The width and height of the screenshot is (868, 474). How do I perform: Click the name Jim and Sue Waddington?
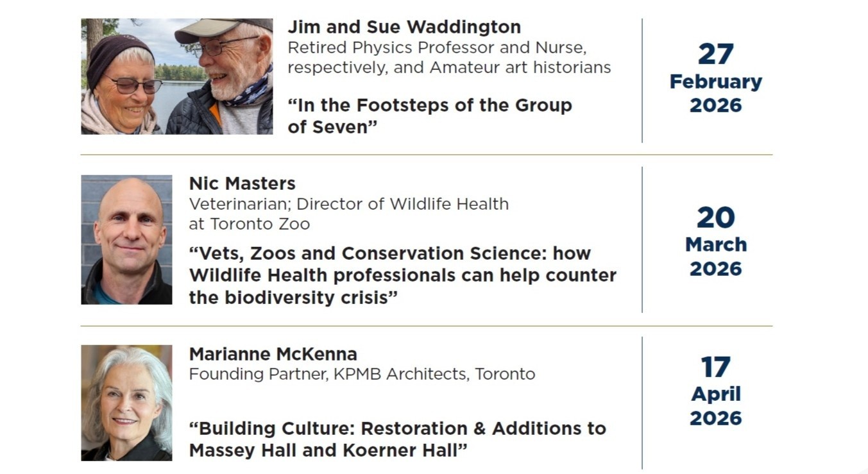pyautogui.click(x=404, y=27)
